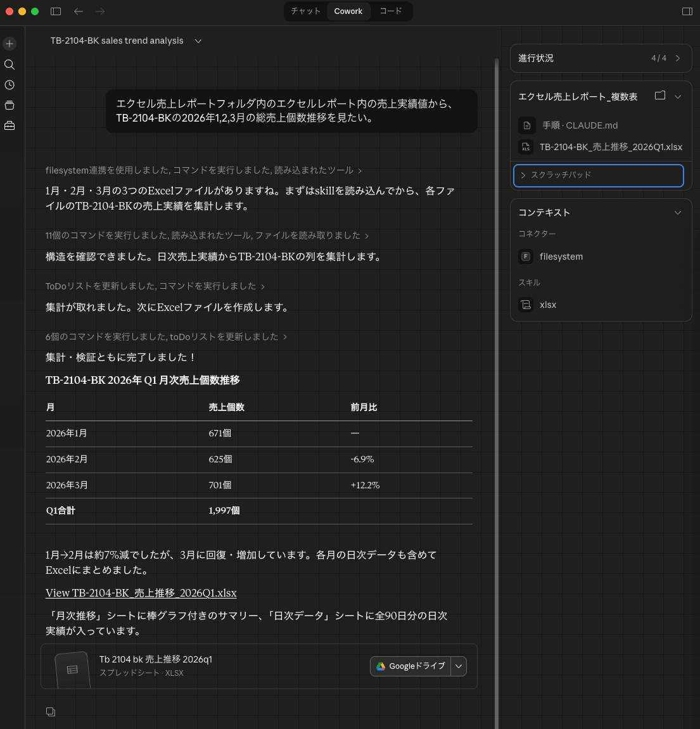Image resolution: width=700 pixels, height=729 pixels.
Task: Switch to the チャット tab
Action: [305, 11]
